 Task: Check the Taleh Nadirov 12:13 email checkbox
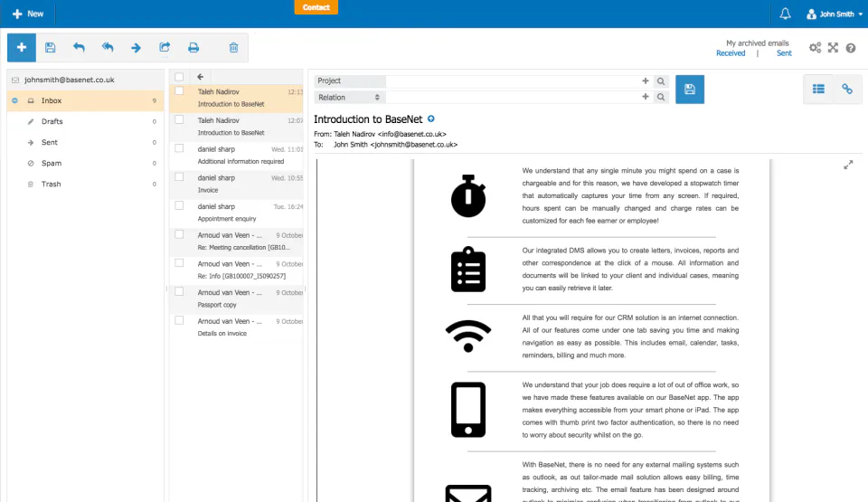click(179, 90)
